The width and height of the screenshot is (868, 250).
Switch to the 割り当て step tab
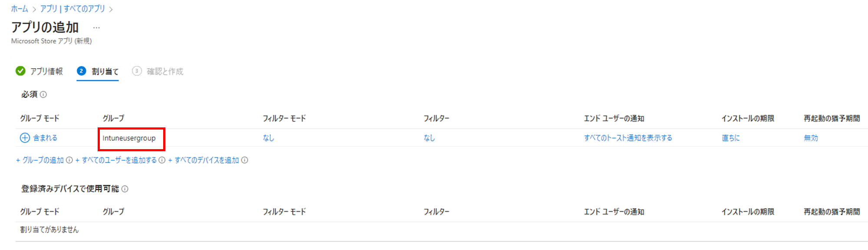pos(98,71)
